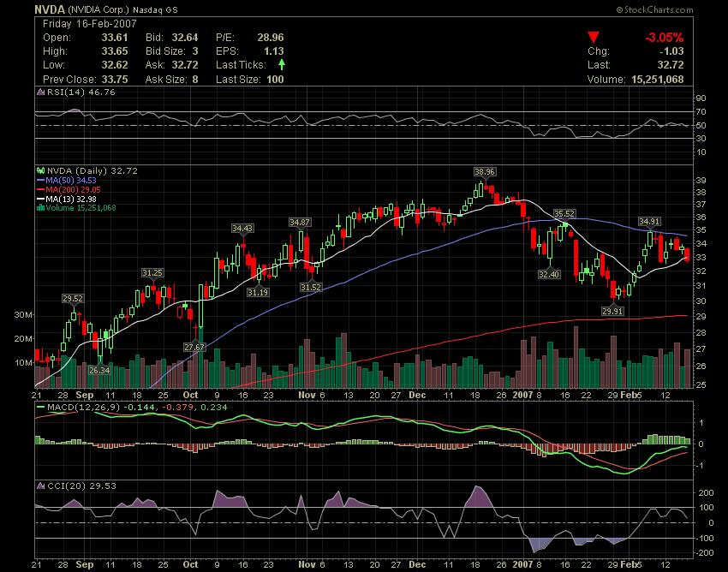Click the 20M volume axis label

point(23,338)
